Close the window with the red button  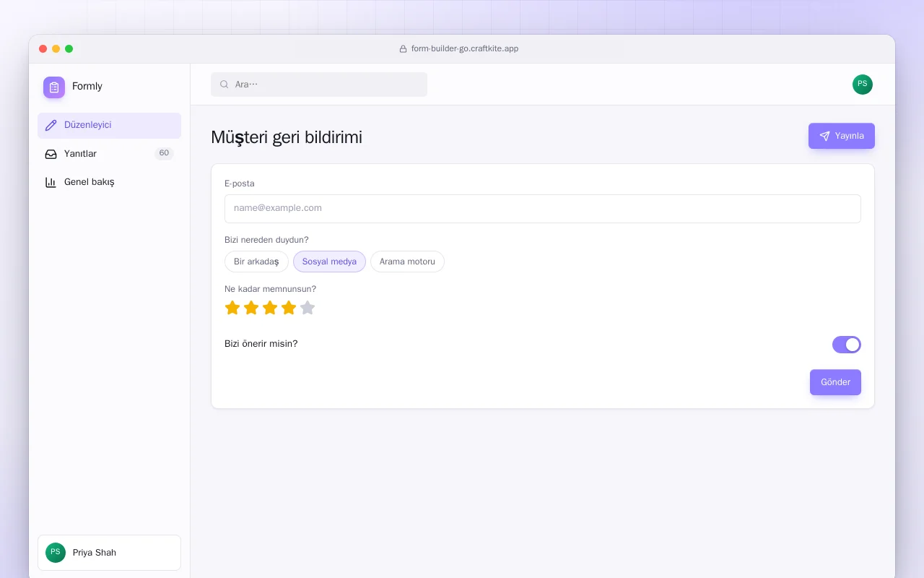[x=43, y=49]
